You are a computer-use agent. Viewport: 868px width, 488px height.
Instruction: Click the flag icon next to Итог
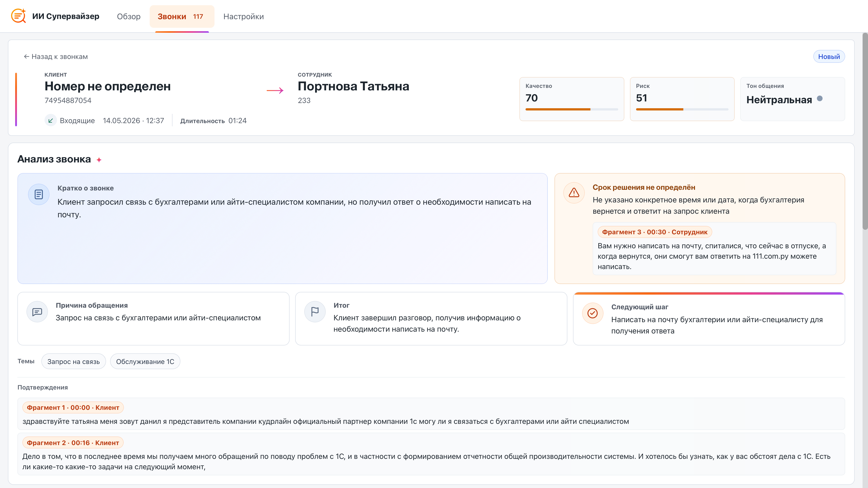315,312
